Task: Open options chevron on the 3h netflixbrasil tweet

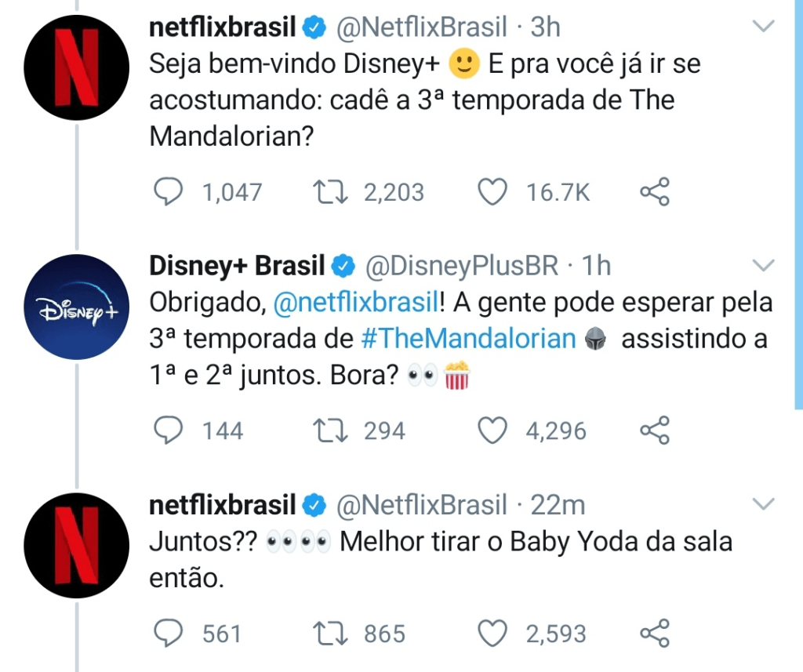Action: (764, 26)
